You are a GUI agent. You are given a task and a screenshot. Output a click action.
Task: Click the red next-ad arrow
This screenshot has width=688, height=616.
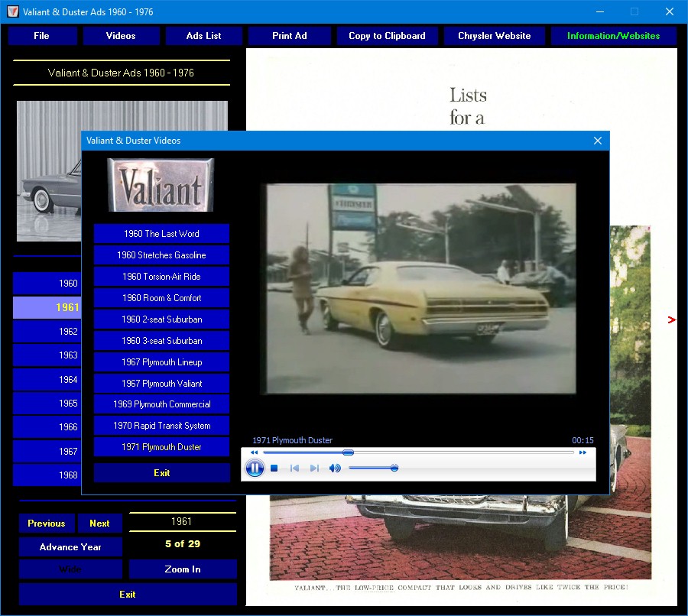pyautogui.click(x=671, y=319)
